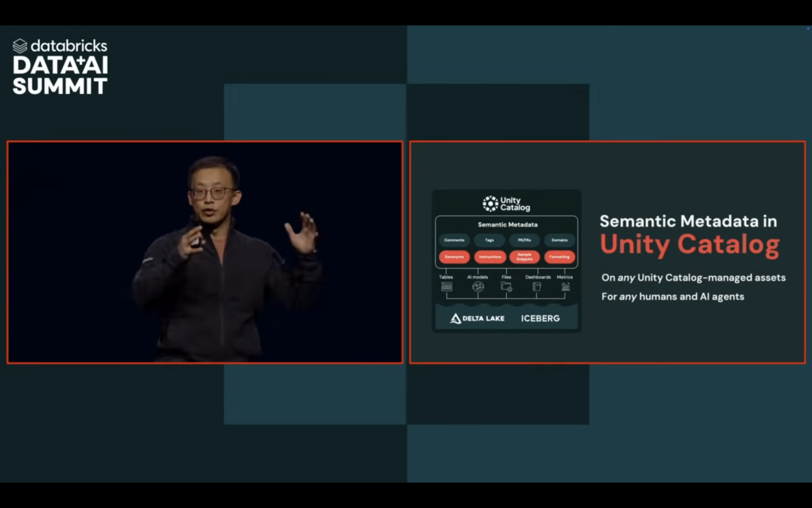Image resolution: width=812 pixels, height=508 pixels.
Task: Select the red Formatting pill
Action: (560, 257)
